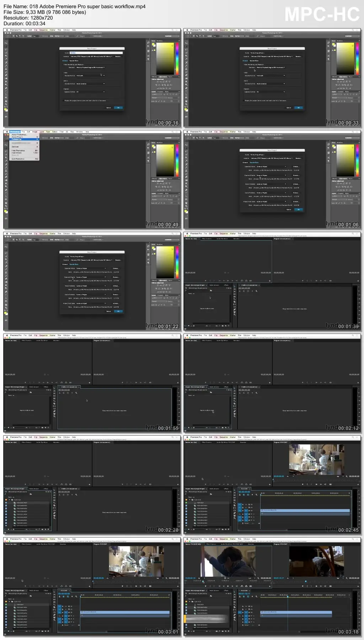Select the Brush tool in the 00:00:49 frame

[x=6, y=167]
